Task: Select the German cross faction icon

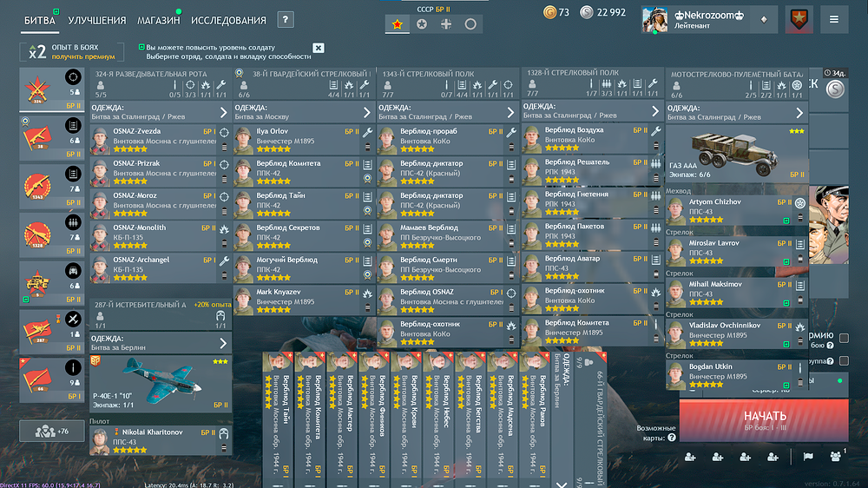Action: [x=446, y=23]
